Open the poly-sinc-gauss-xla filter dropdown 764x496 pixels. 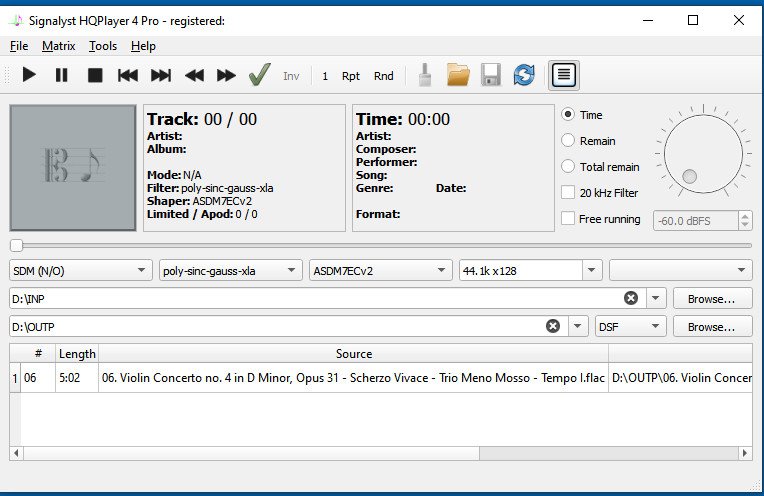coord(230,270)
